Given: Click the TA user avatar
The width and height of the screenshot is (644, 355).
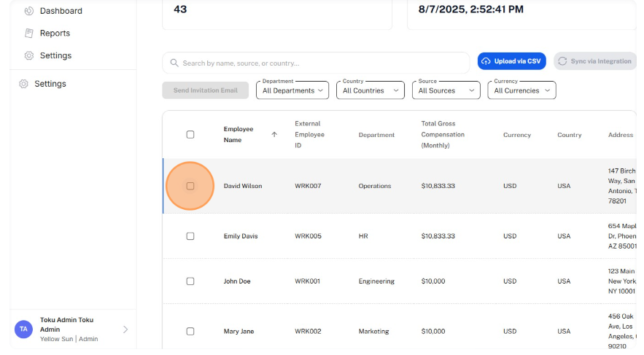Looking at the screenshot, I should coord(23,329).
